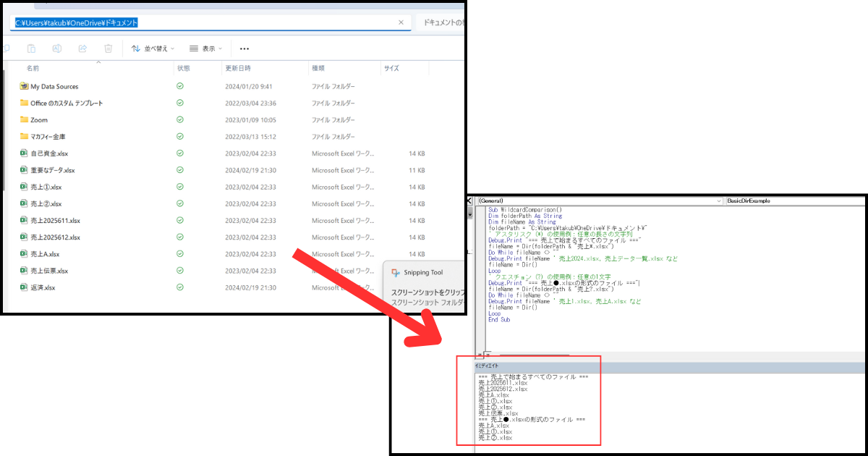The width and height of the screenshot is (868, 456).
Task: Select the 売上伝票.xlsx file name in Explorer
Action: click(49, 271)
